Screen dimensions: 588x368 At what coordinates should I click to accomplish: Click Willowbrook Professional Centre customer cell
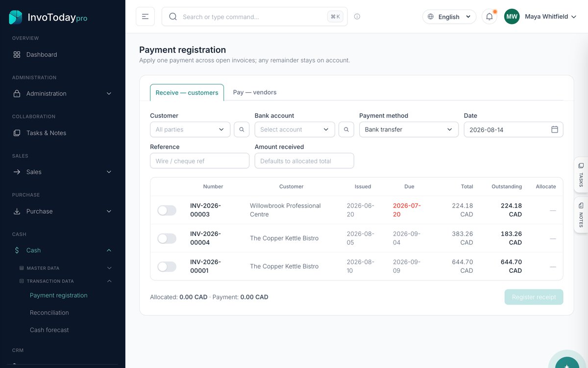285,210
